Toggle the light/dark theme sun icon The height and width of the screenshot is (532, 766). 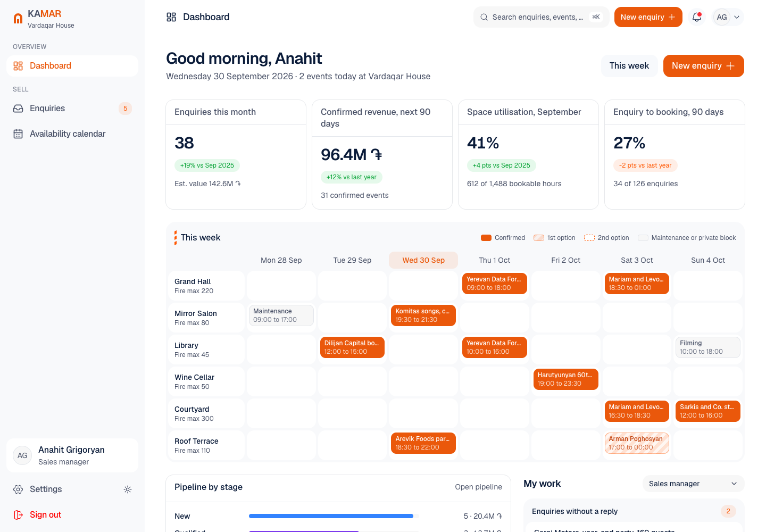point(128,489)
